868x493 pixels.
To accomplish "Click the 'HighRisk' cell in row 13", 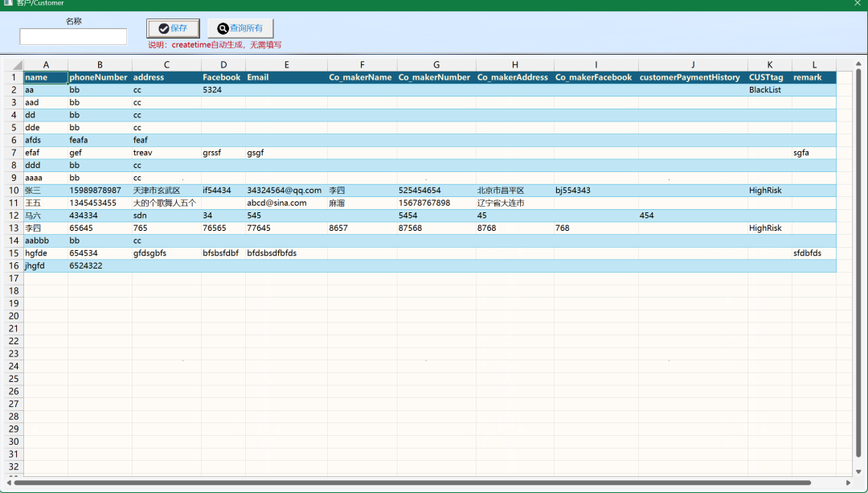I will 769,228.
